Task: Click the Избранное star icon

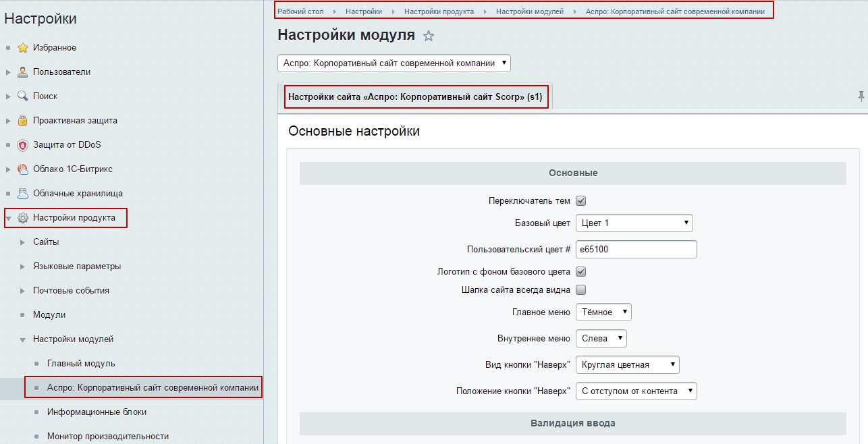Action: 22,48
